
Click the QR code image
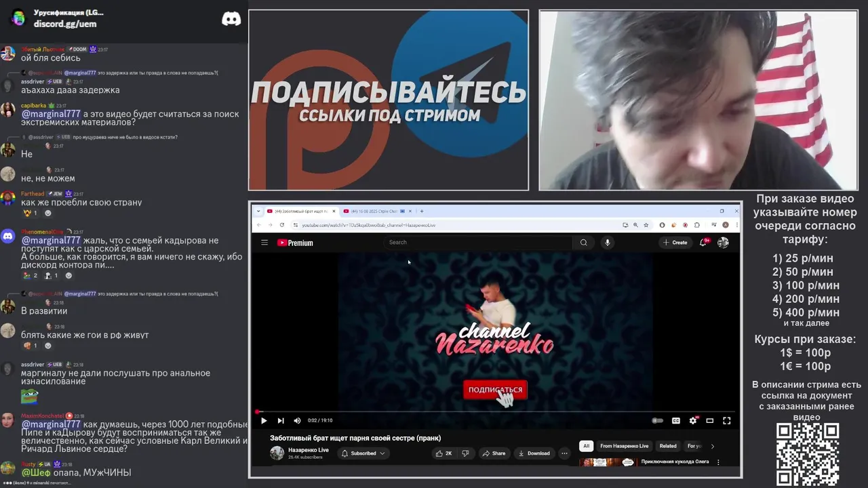[808, 455]
